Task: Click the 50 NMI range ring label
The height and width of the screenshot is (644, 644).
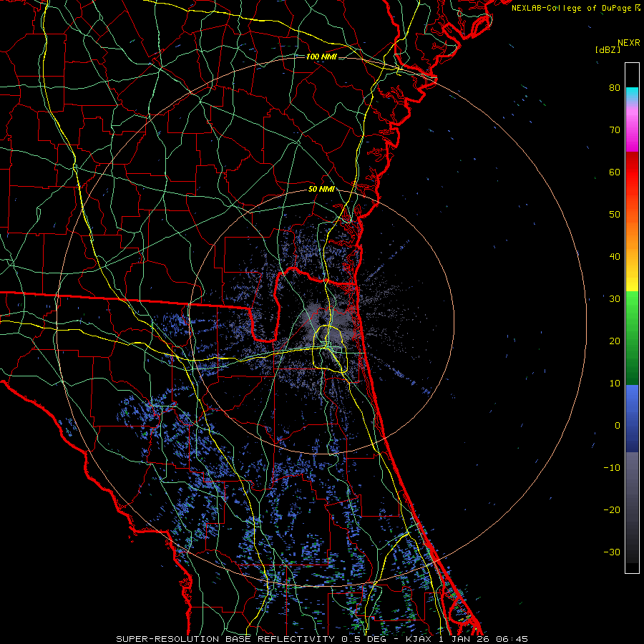Action: click(321, 190)
